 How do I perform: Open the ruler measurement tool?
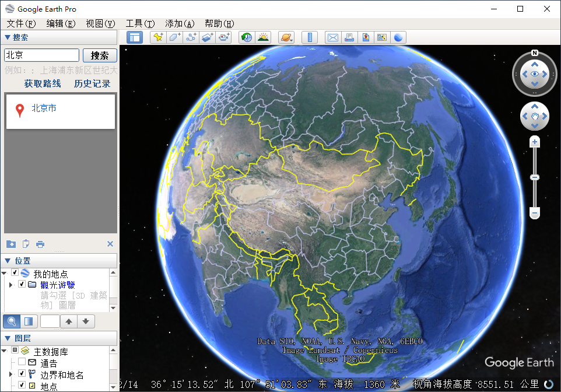point(310,37)
